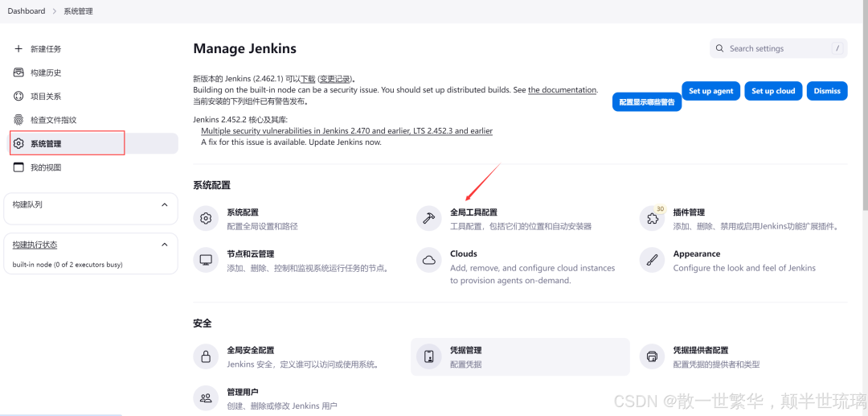Open the Appearance title text
This screenshot has height=416, width=868.
tap(696, 253)
